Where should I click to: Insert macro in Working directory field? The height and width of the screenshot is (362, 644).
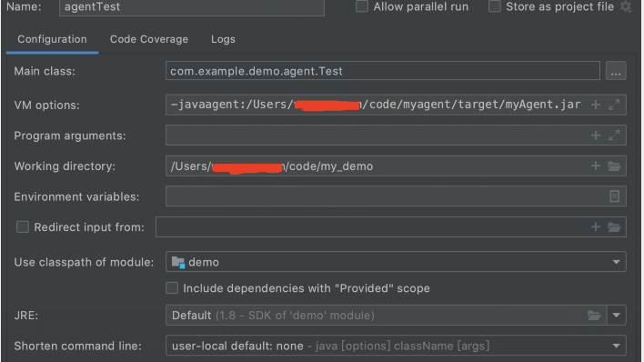(596, 166)
